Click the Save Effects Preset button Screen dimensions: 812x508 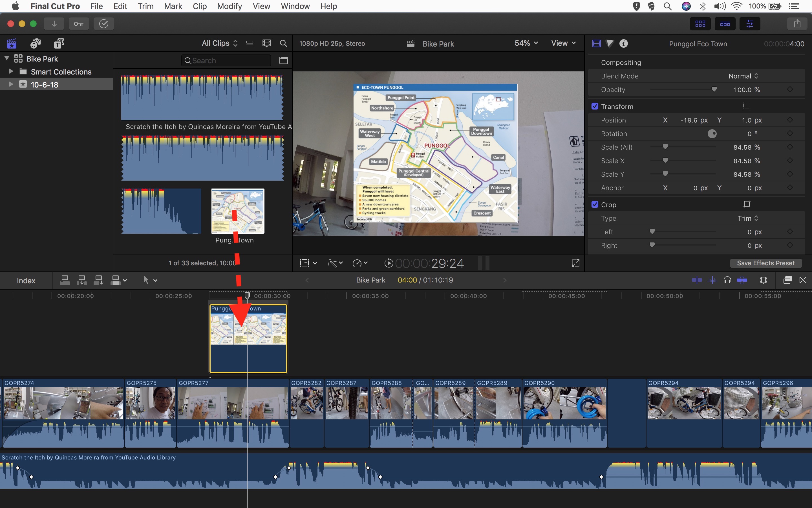(766, 263)
